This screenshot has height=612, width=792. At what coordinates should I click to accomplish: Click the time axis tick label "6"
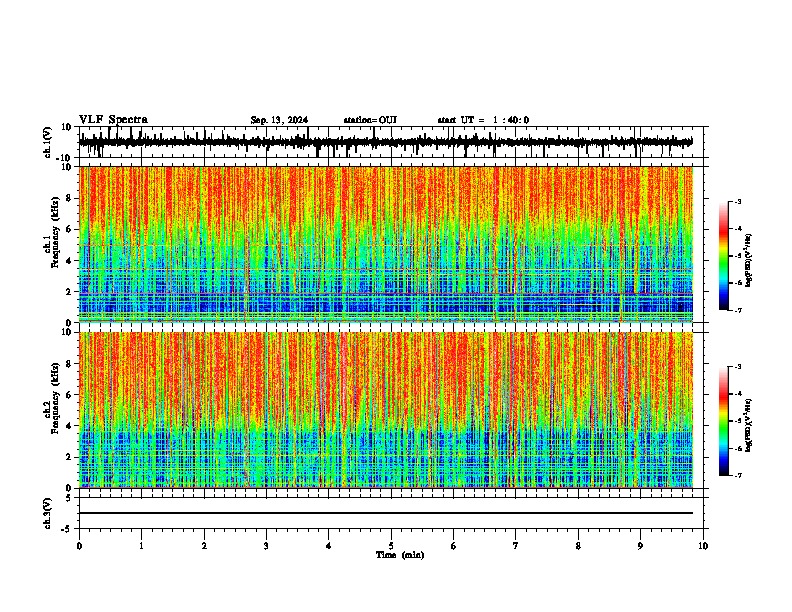point(454,546)
